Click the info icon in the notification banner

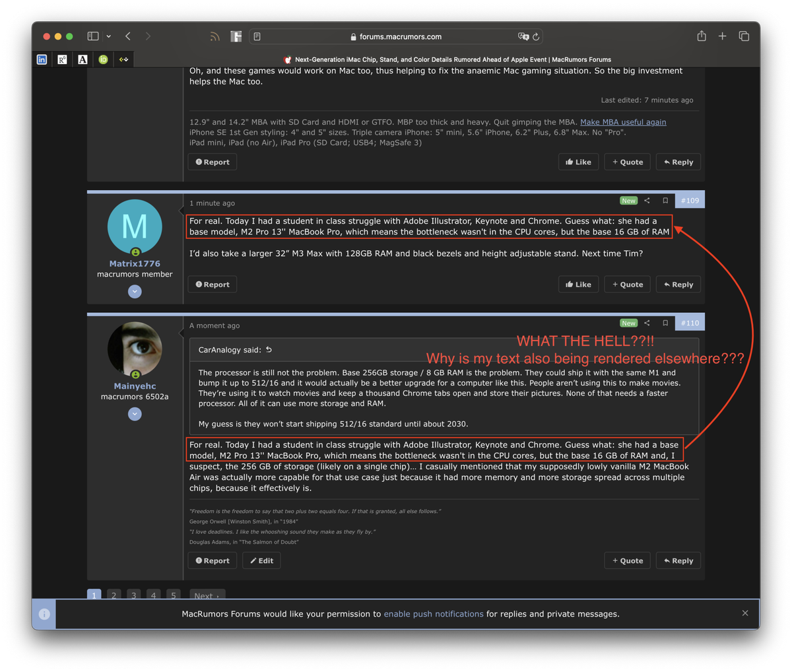point(44,614)
